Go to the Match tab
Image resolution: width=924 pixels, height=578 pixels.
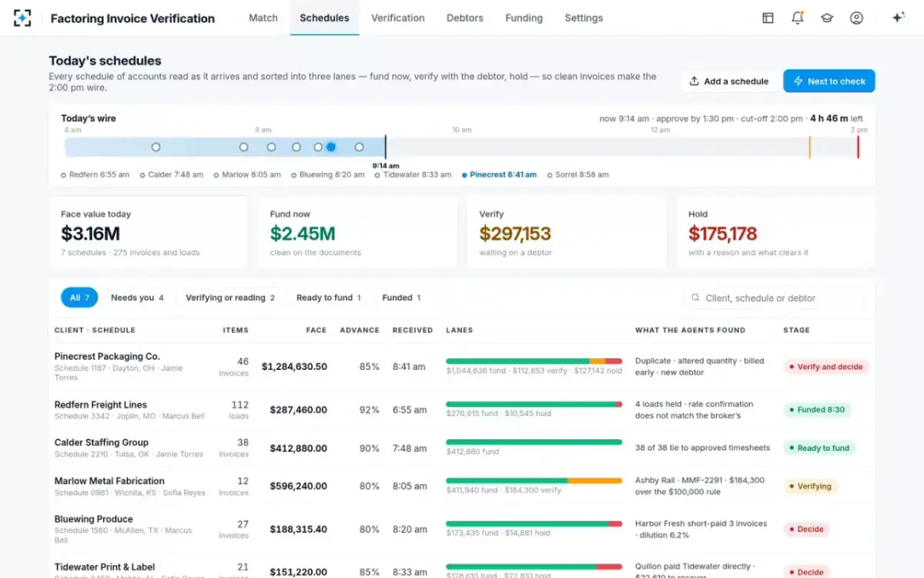pos(263,18)
